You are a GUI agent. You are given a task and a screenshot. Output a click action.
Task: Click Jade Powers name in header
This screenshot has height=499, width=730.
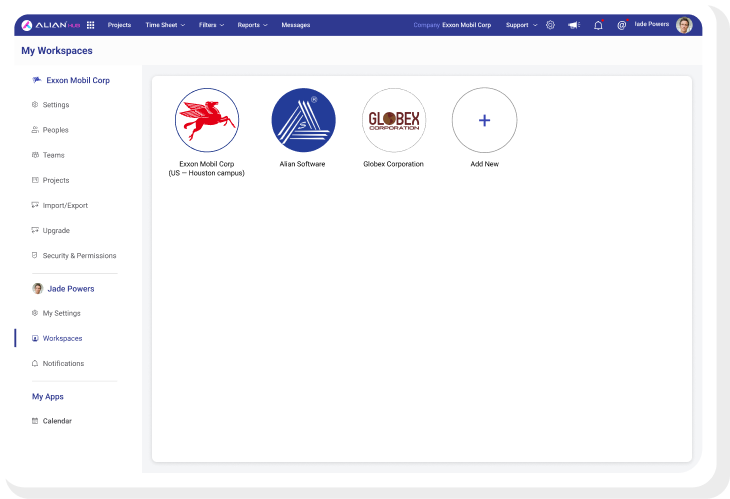(652, 24)
